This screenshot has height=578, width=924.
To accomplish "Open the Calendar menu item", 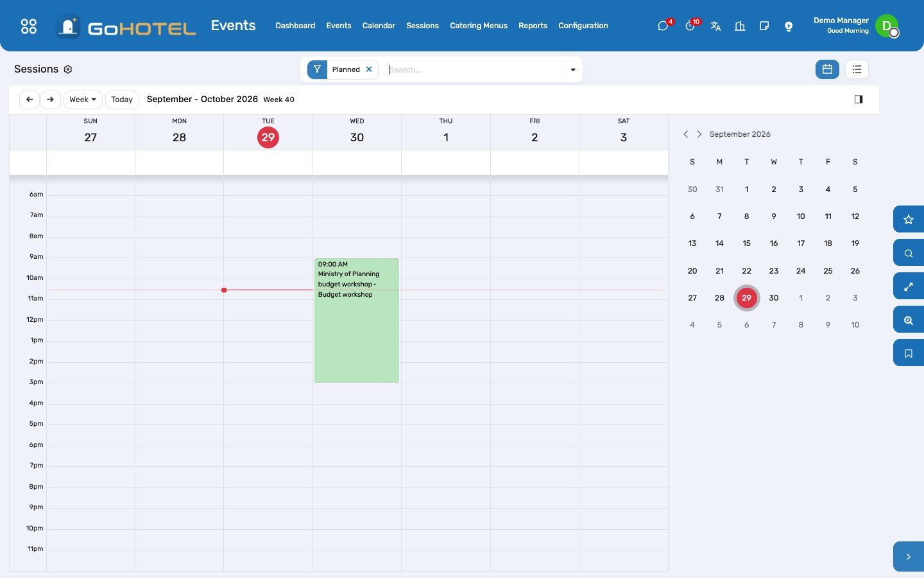I will pos(379,26).
